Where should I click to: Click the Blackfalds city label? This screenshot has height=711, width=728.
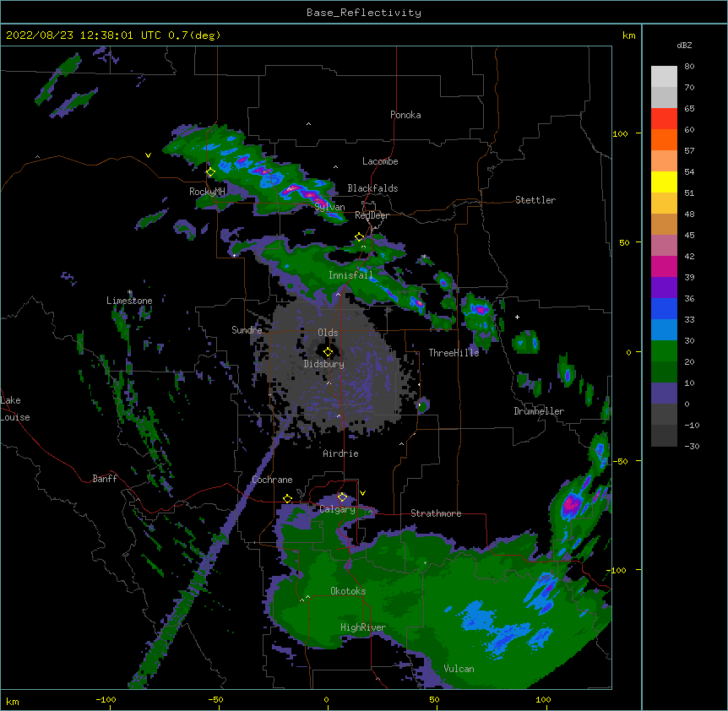372,188
